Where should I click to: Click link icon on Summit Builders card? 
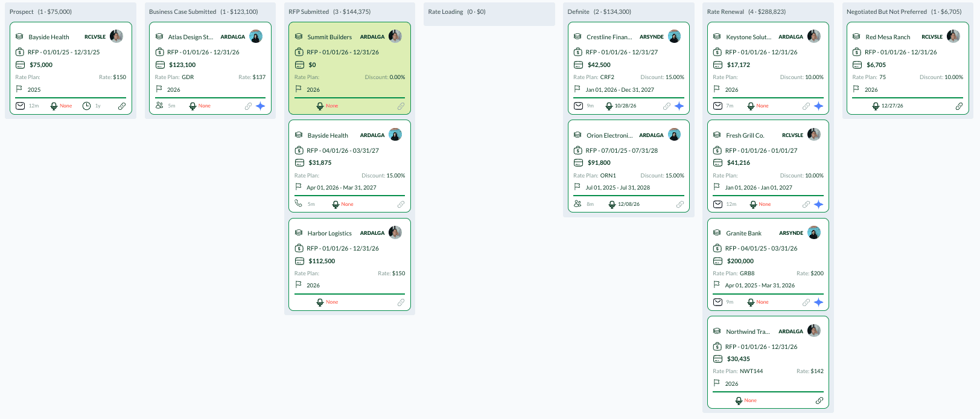[401, 106]
